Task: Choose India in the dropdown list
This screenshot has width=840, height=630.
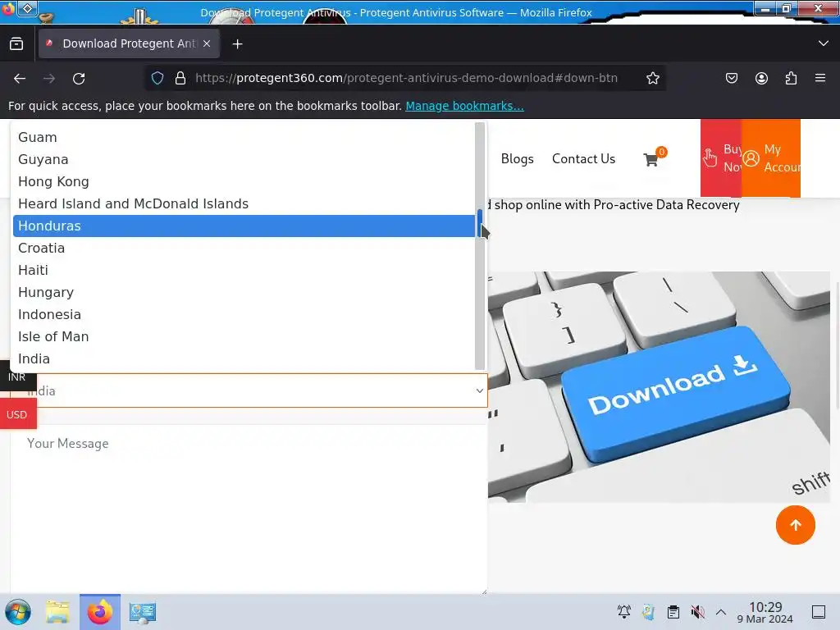Action: pyautogui.click(x=244, y=359)
